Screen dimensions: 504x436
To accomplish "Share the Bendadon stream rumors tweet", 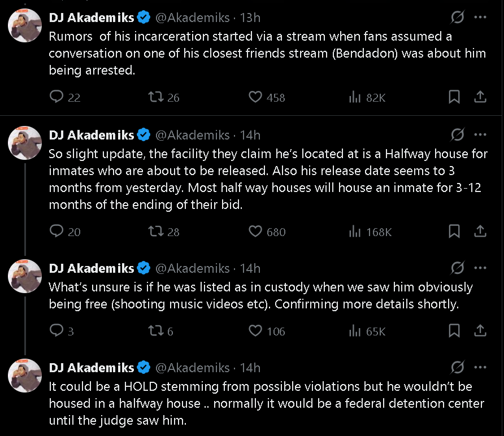I will click(480, 97).
